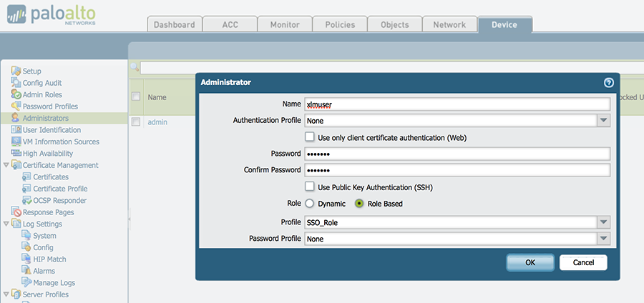This screenshot has height=303, width=644.
Task: Select the Dynamic role radio button
Action: tap(310, 204)
